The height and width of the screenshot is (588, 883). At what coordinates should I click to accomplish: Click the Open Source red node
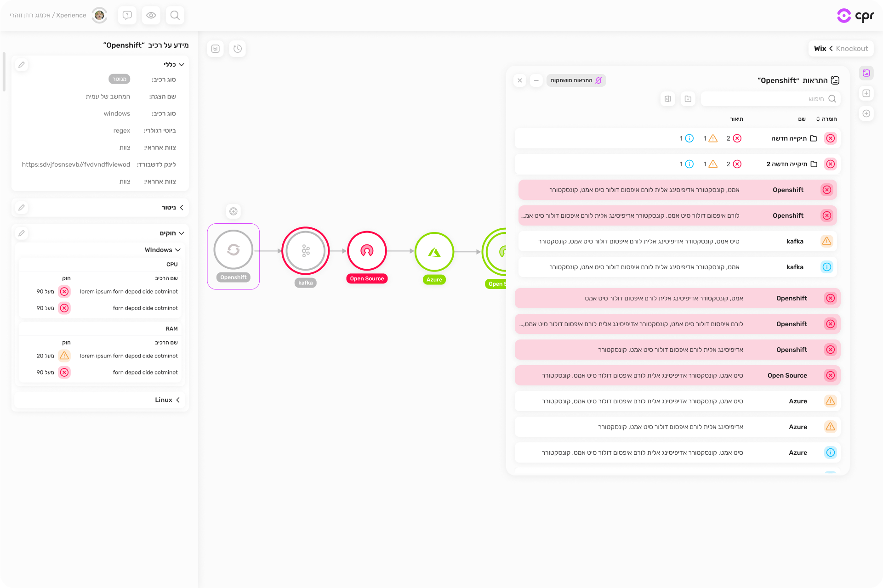367,251
